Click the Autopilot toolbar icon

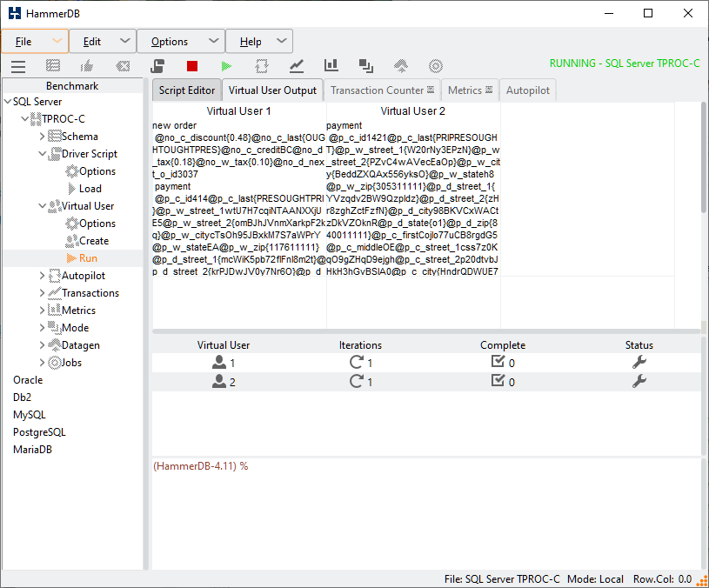(x=261, y=66)
